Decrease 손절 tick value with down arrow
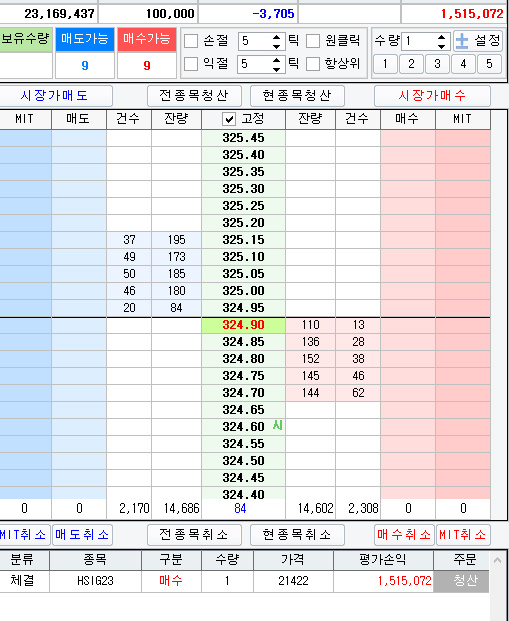Viewport: 509px width, 621px height. point(276,46)
